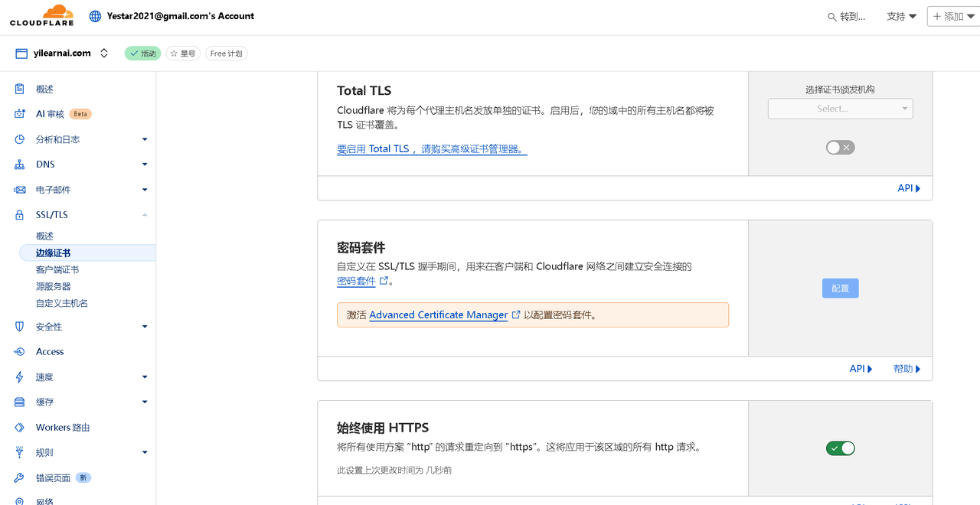Image resolution: width=980 pixels, height=505 pixels.
Task: Click Yestar2021@gmail.com's Account name
Action: (x=181, y=15)
